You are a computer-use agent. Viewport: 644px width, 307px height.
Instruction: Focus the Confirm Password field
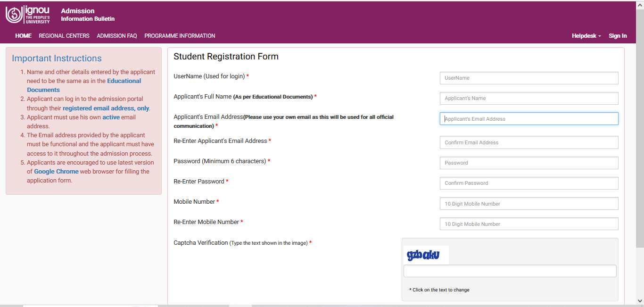[528, 183]
